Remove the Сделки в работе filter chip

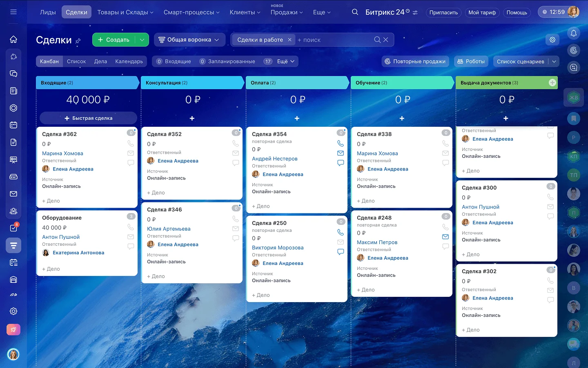pyautogui.click(x=290, y=40)
